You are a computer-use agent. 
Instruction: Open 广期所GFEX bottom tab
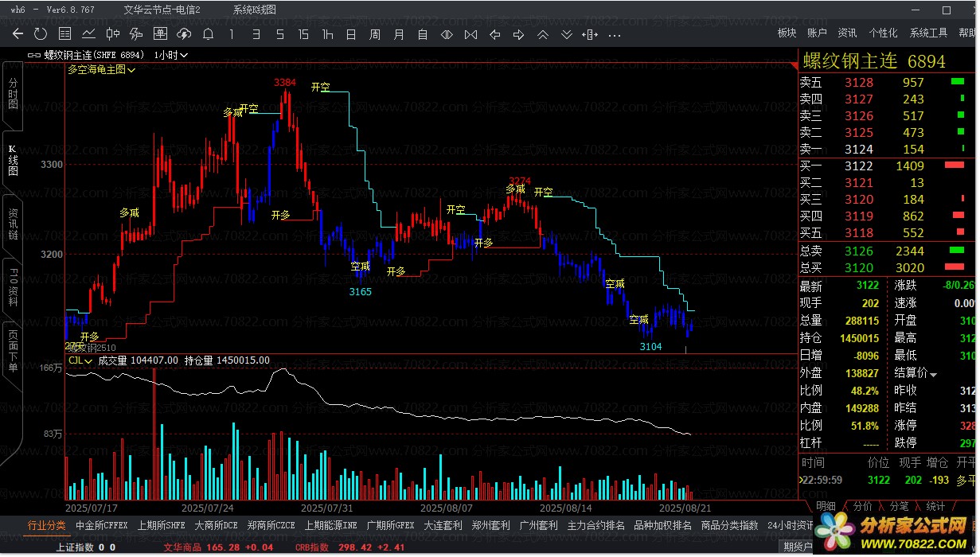click(x=391, y=525)
